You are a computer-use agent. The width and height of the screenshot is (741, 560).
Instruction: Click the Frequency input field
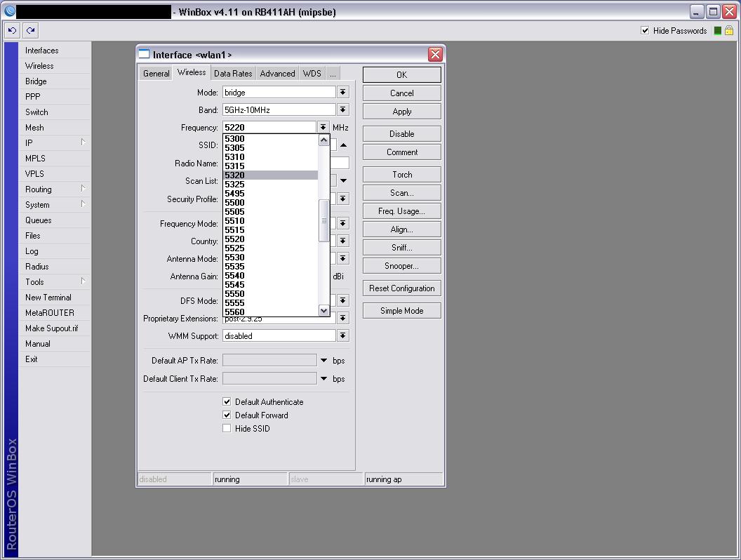(x=269, y=127)
